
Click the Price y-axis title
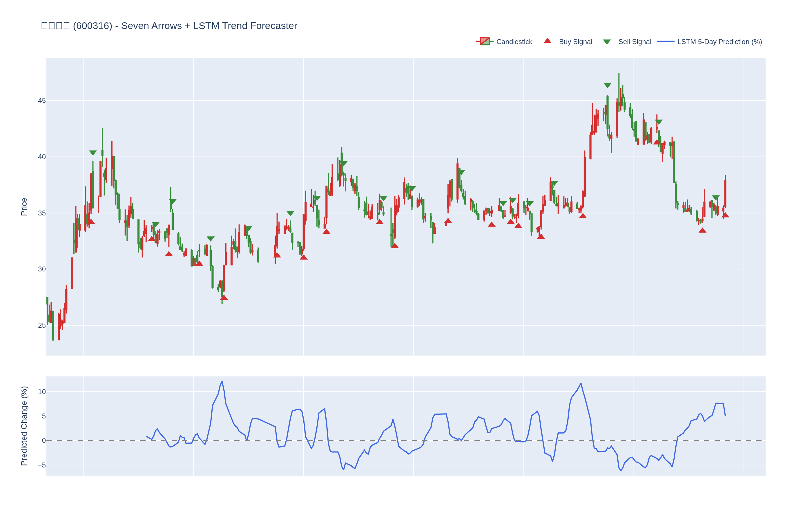24,207
